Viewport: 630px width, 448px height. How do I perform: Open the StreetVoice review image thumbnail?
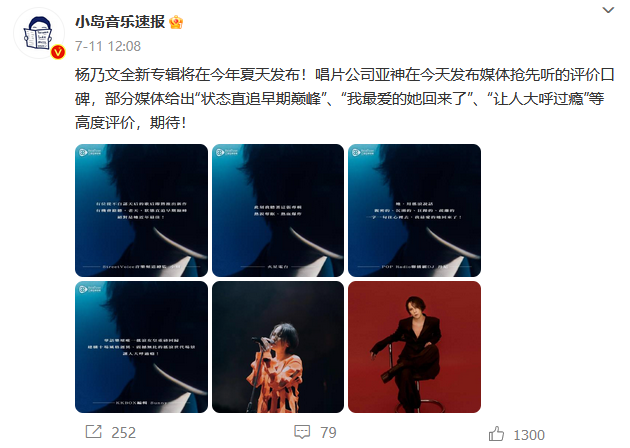coord(141,211)
